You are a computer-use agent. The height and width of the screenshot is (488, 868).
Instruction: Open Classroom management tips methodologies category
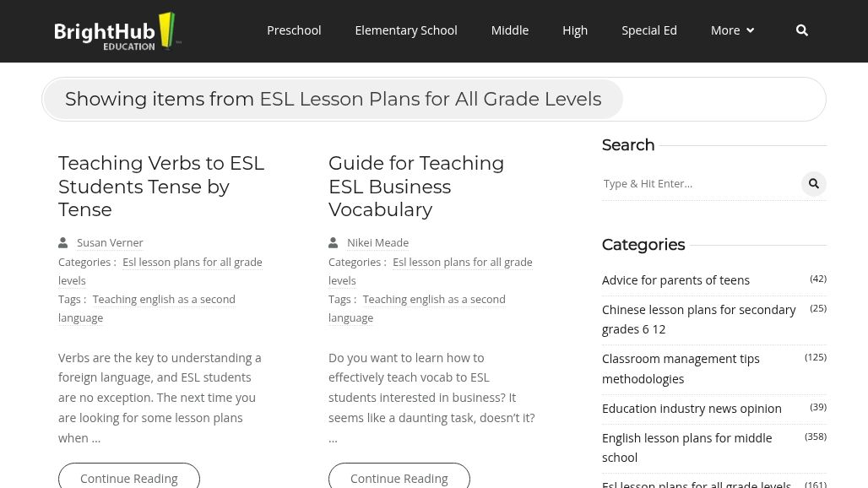coord(681,368)
